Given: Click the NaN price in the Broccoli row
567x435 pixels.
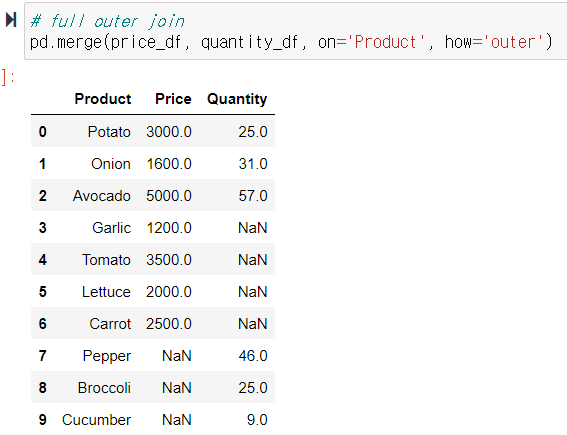Looking at the screenshot, I should (176, 388).
